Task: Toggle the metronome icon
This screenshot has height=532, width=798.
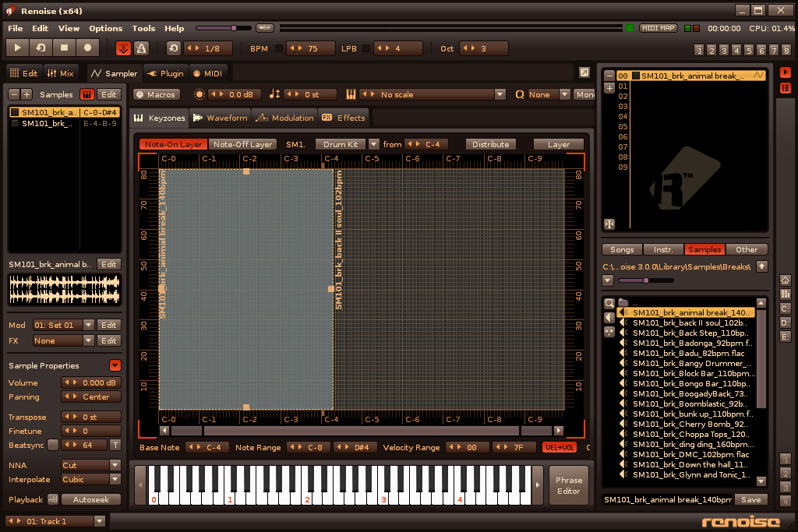Action: point(141,48)
